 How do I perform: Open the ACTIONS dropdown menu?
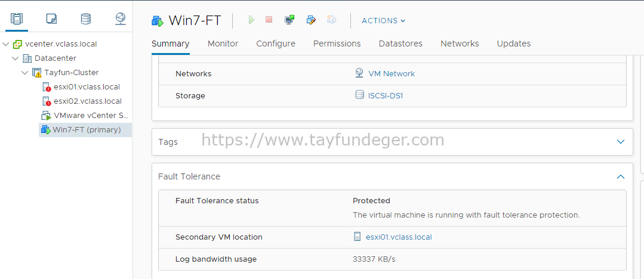(x=384, y=20)
